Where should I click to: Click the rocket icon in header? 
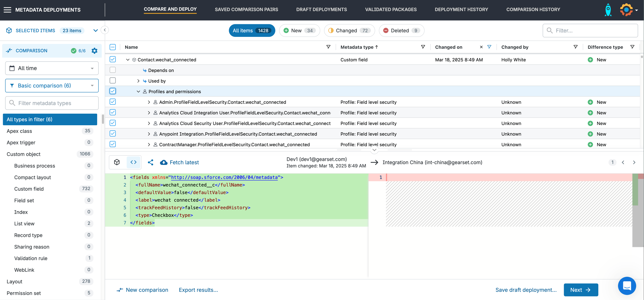pyautogui.click(x=608, y=10)
